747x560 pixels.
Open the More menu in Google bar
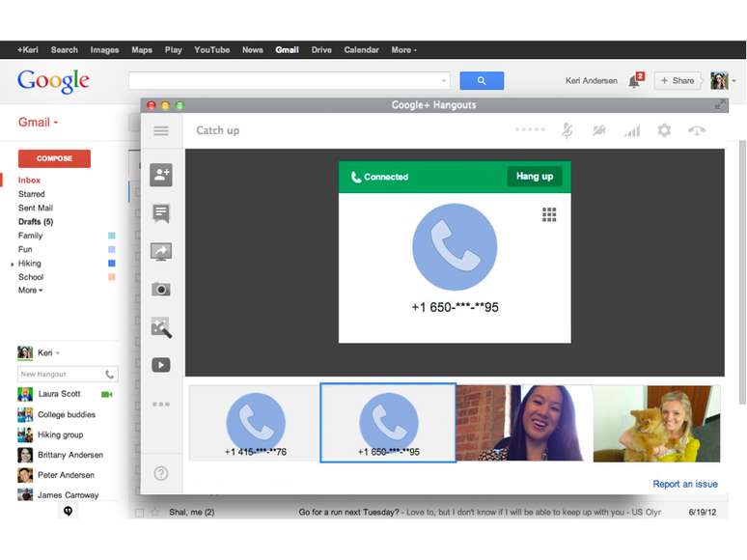(x=403, y=50)
